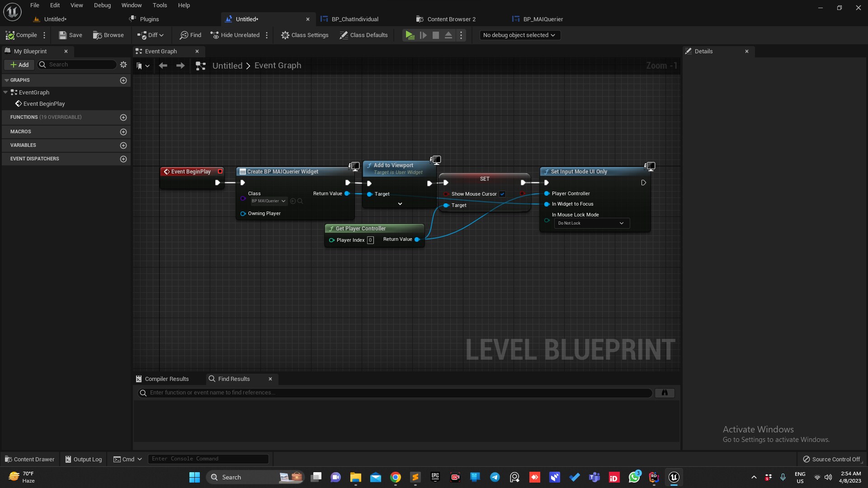Open My Blueprint settings gear

pos(123,65)
